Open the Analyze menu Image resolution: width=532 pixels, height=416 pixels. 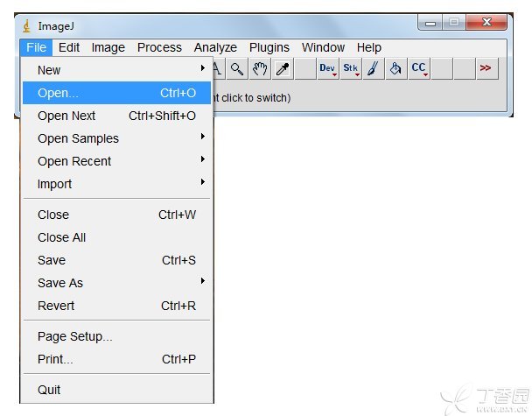(215, 47)
